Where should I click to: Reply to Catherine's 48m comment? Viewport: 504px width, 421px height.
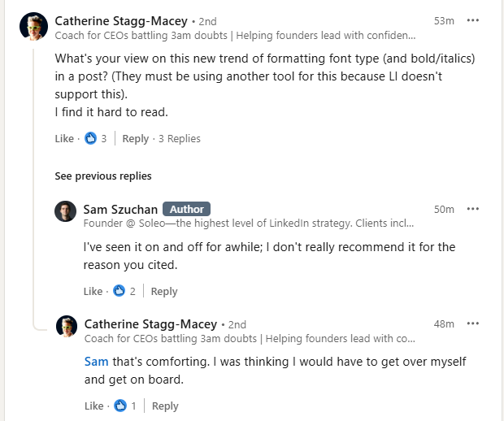[x=165, y=406]
